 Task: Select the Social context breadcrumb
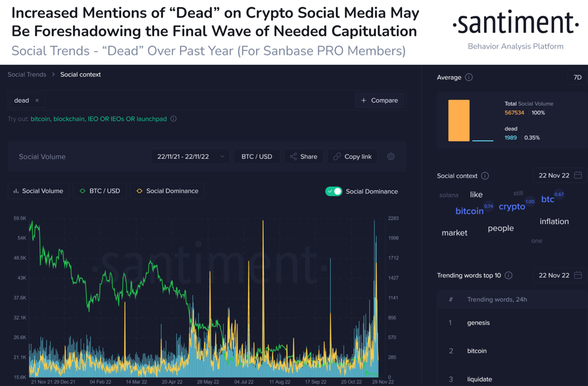(x=80, y=74)
